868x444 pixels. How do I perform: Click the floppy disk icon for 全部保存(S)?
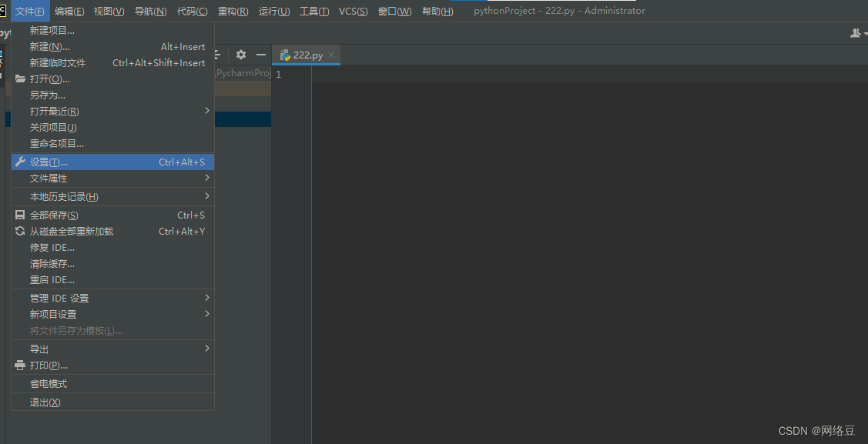click(20, 215)
